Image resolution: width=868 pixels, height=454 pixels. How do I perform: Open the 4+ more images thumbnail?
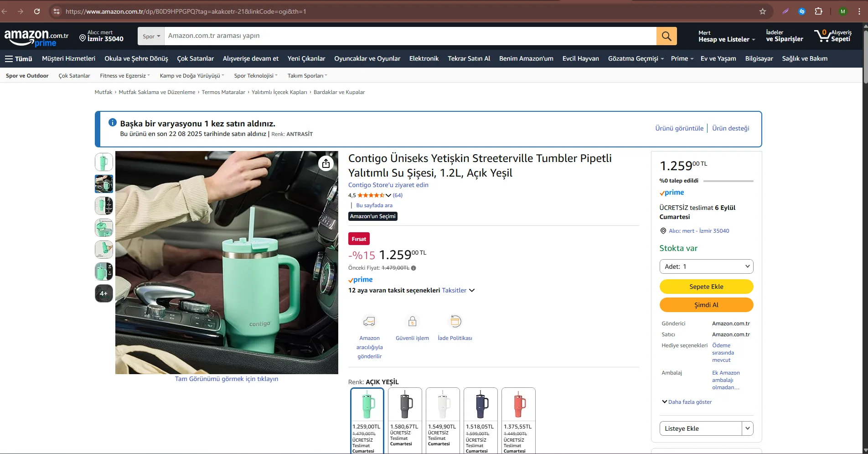tap(104, 293)
